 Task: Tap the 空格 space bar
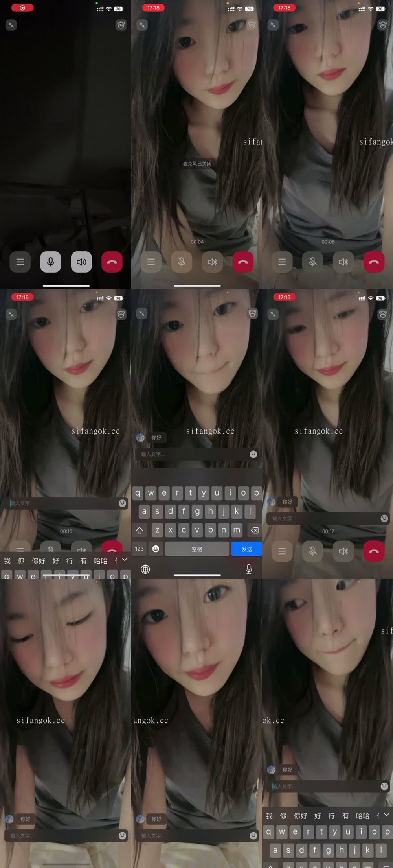pyautogui.click(x=197, y=549)
